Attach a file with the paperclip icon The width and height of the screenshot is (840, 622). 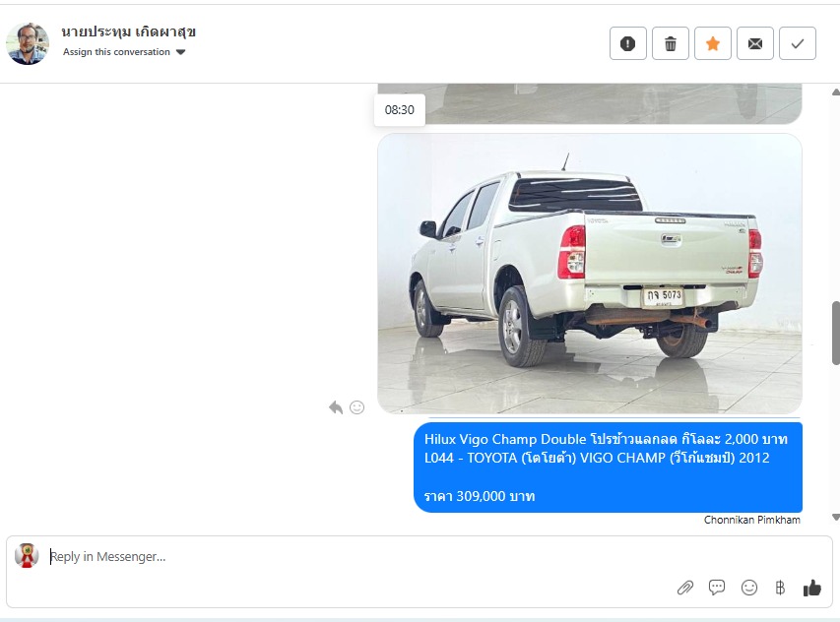click(x=685, y=588)
